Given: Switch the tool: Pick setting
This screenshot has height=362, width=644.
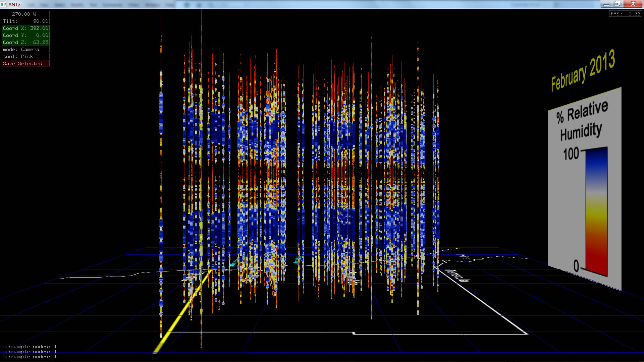Looking at the screenshot, I should coord(25,56).
